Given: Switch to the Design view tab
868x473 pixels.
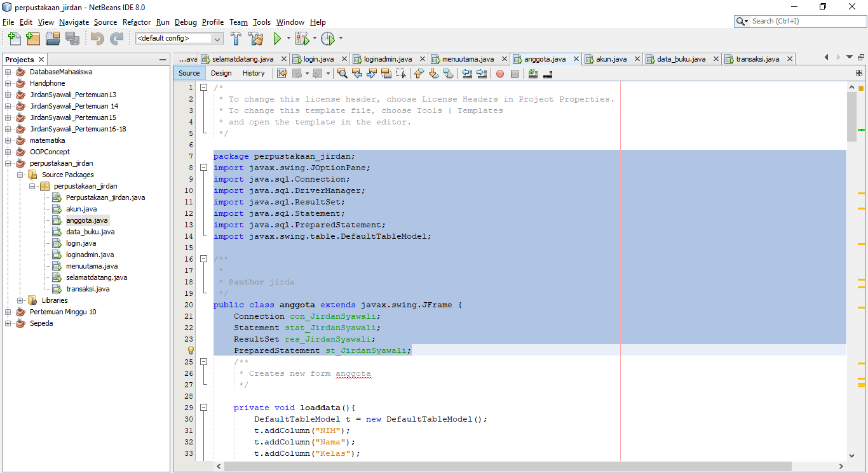Looking at the screenshot, I should click(x=220, y=73).
